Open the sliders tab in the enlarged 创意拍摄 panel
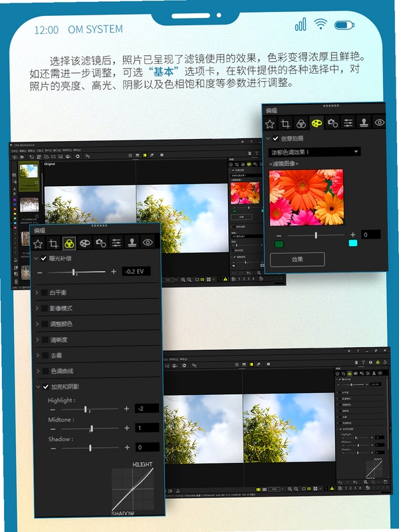Image resolution: width=399 pixels, height=532 pixels. tap(348, 123)
